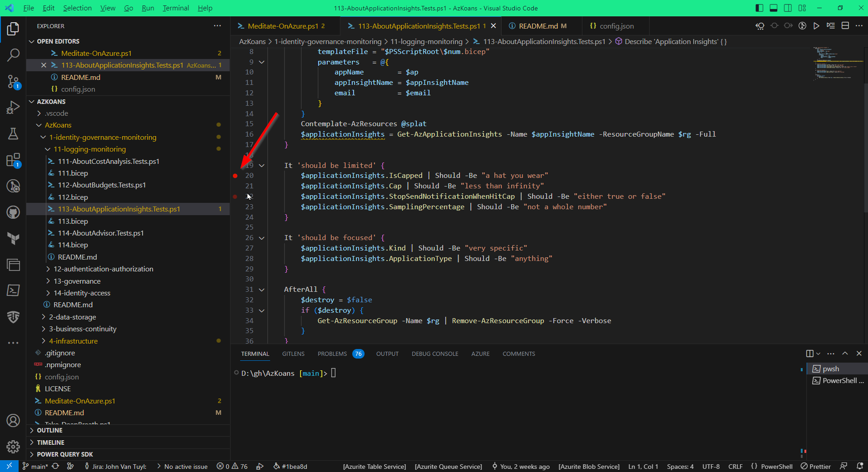This screenshot has width=868, height=472.
Task: Open the Accounts icon
Action: pos(13,421)
